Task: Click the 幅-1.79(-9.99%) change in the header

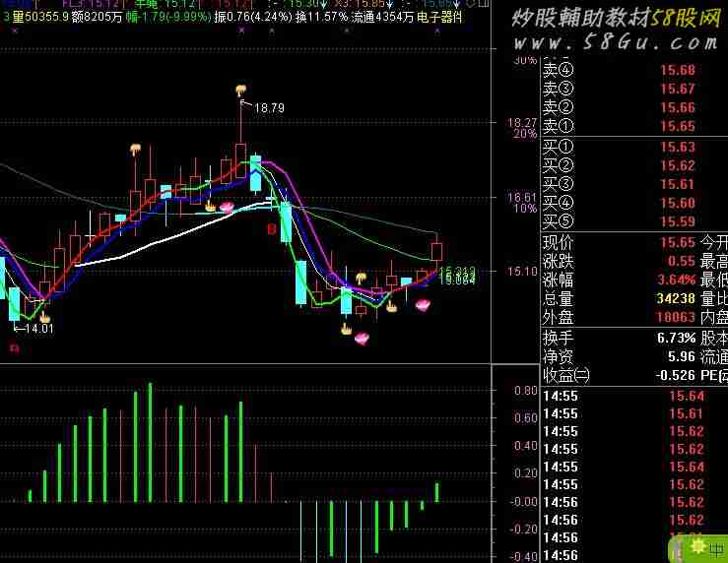Action: point(168,18)
